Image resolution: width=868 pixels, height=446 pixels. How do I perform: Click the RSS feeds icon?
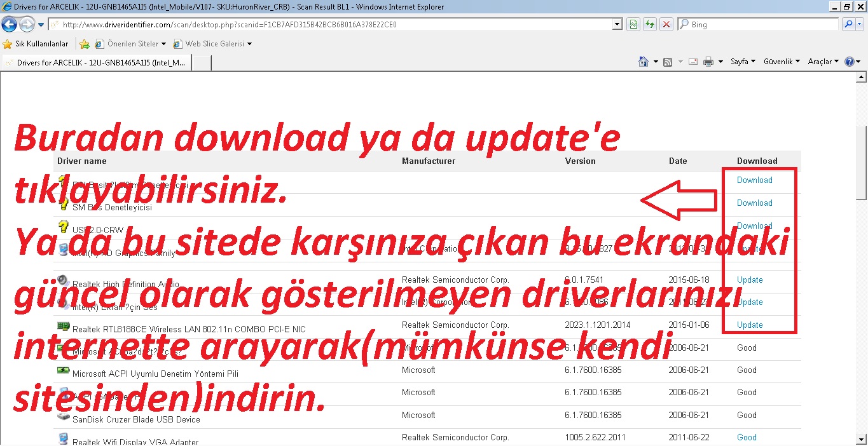(x=668, y=62)
